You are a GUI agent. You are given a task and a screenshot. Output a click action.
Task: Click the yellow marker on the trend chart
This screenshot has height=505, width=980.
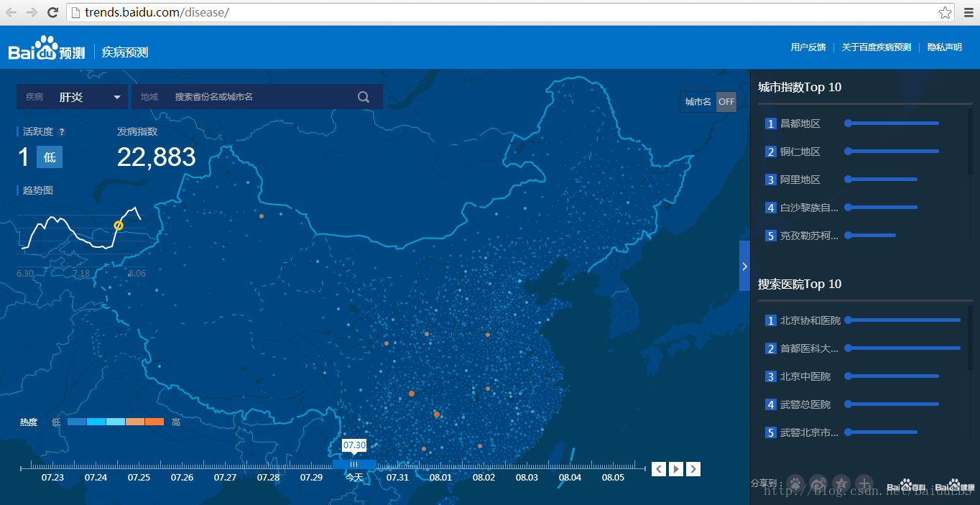click(x=119, y=226)
